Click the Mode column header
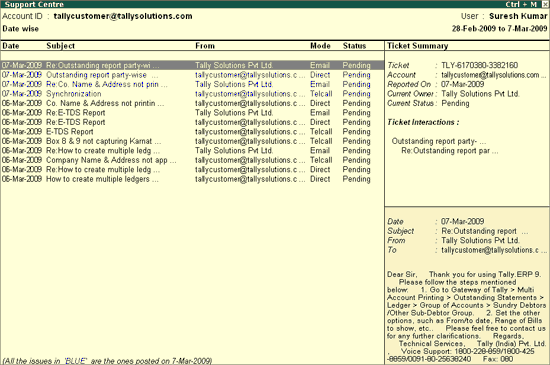 320,46
